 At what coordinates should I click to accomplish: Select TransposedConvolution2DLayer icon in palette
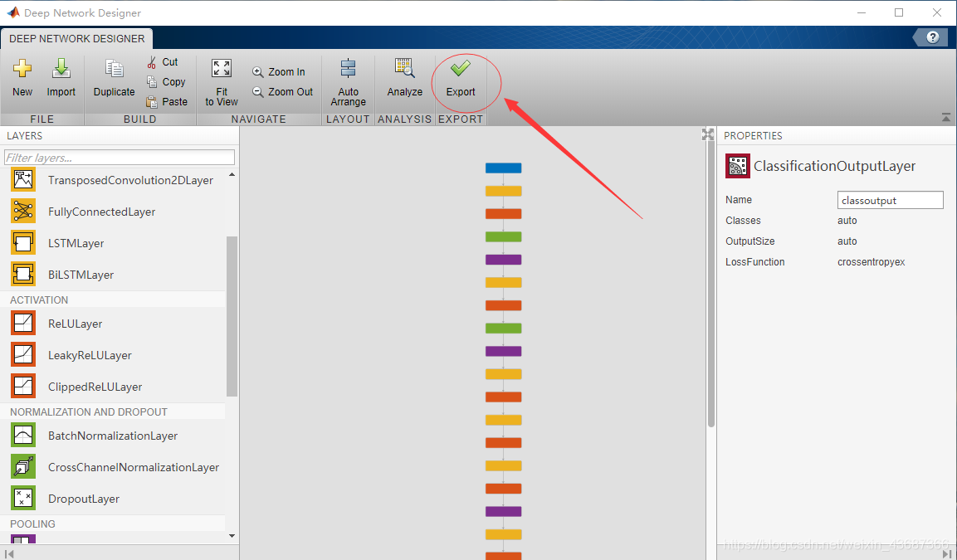[x=23, y=180]
